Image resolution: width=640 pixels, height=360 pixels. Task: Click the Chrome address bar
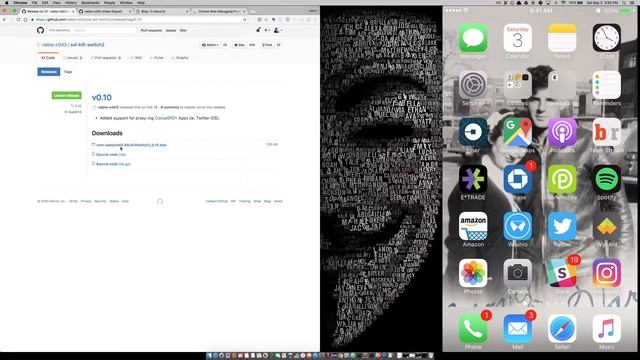139,20
